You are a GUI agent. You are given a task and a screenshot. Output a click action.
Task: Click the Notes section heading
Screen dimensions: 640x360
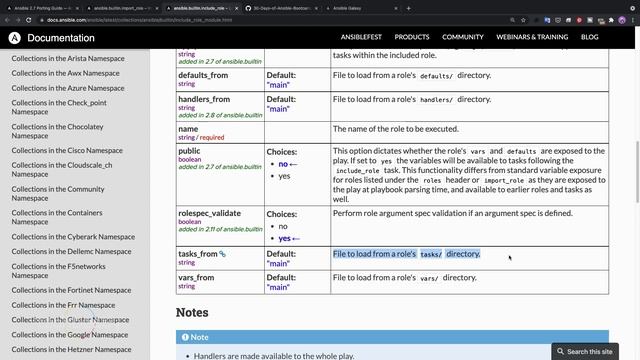click(192, 312)
